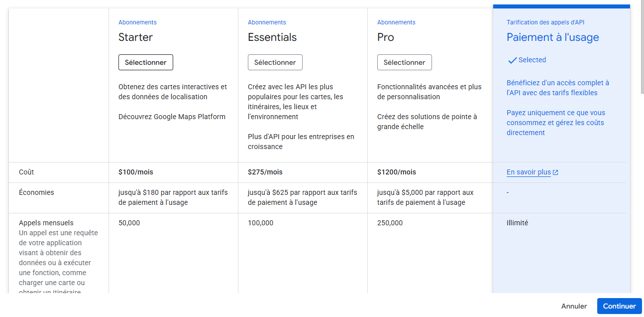Click Sélectionner under the Starter plan

tap(145, 62)
